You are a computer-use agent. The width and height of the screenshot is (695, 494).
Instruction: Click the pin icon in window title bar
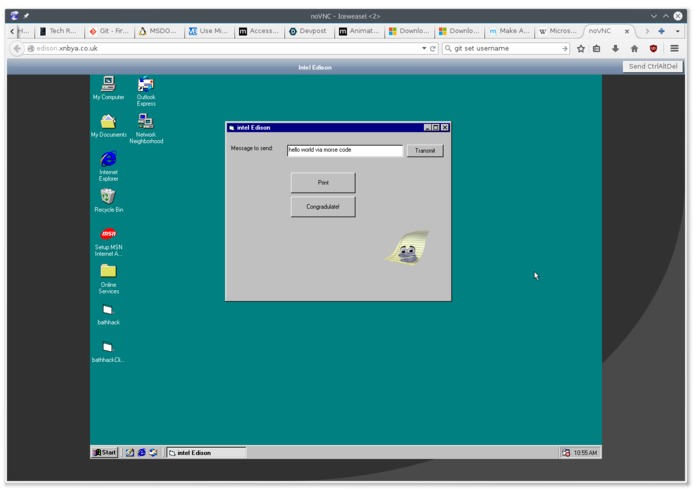[x=26, y=16]
